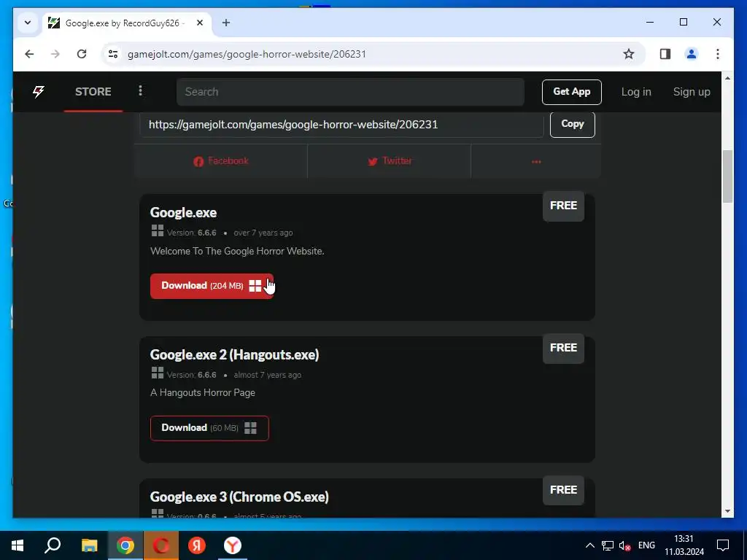The height and width of the screenshot is (560, 747).
Task: Click the muted volume tray icon
Action: click(624, 545)
